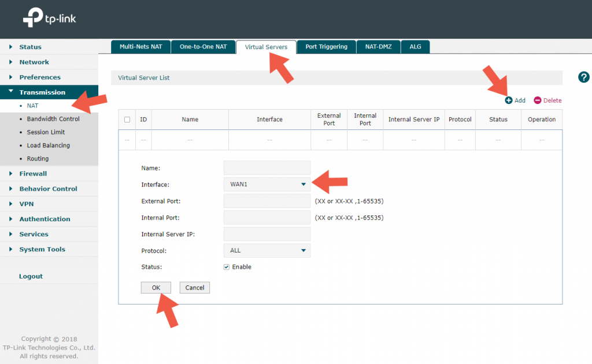Open the NAT-DMZ tab
This screenshot has width=592, height=364.
(378, 47)
